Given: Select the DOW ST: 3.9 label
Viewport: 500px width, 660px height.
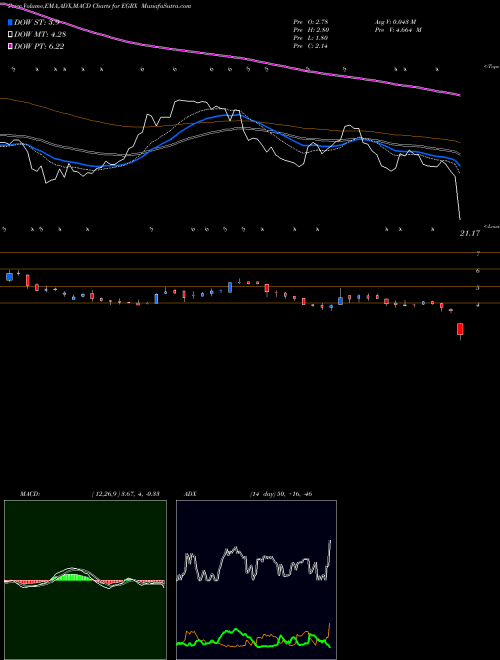Looking at the screenshot, I should point(36,22).
